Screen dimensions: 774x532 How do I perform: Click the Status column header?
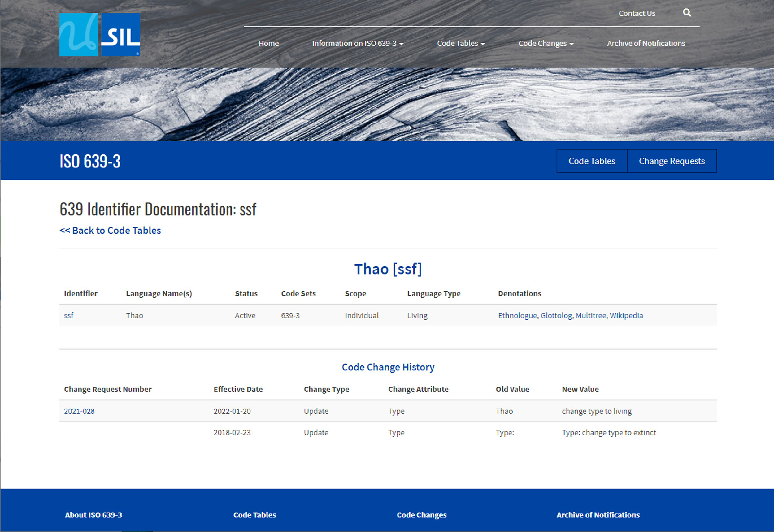246,294
